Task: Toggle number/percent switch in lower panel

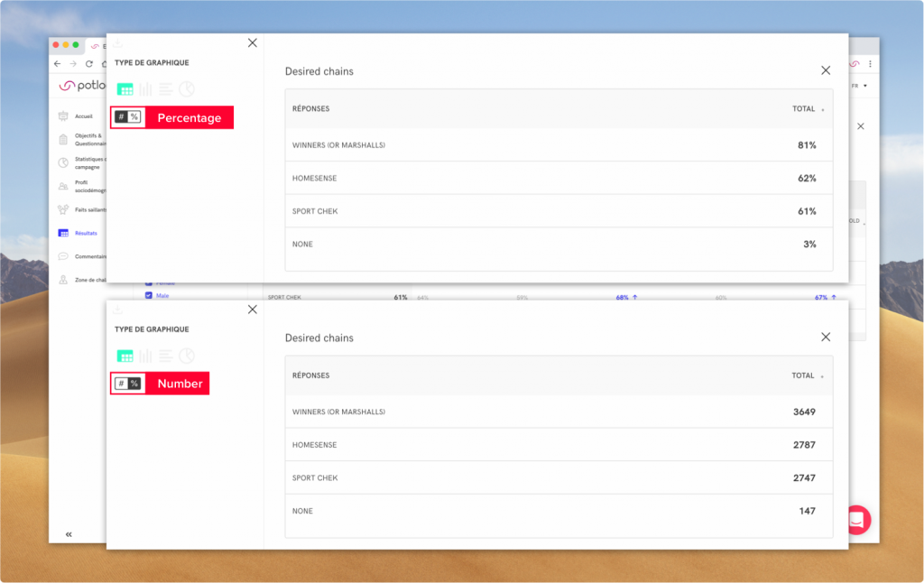Action: pos(128,384)
